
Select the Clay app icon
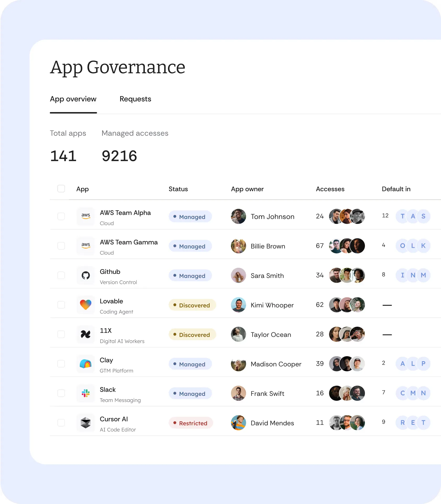[86, 364]
